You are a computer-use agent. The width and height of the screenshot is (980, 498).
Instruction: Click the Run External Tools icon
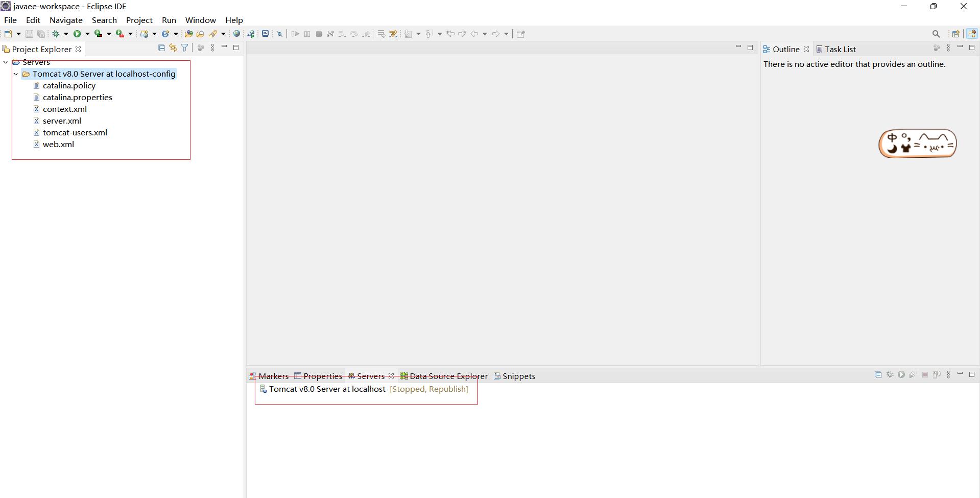[120, 34]
